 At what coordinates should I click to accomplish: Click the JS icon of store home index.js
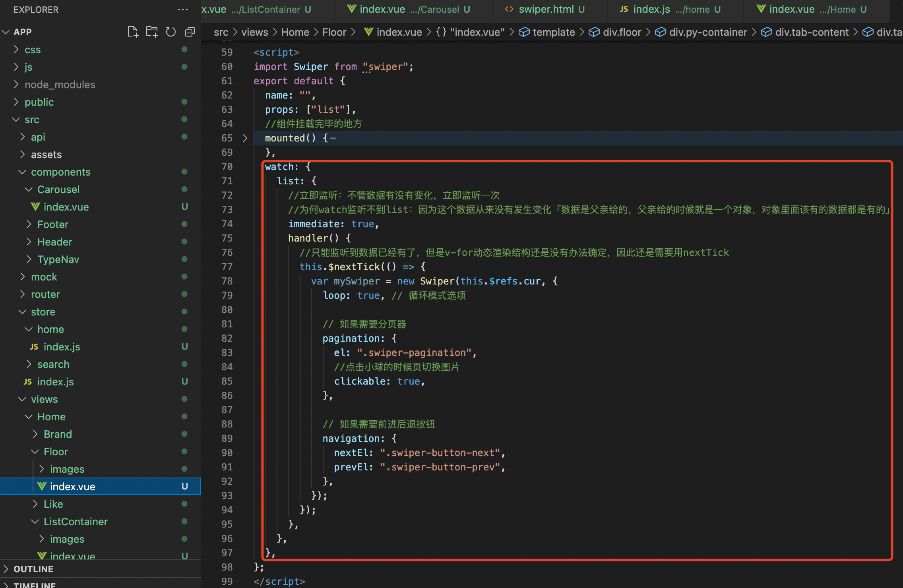(x=34, y=347)
